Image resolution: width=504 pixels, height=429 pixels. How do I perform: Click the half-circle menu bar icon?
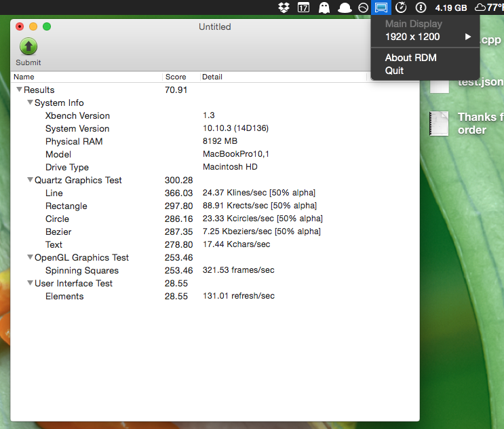(x=363, y=7)
